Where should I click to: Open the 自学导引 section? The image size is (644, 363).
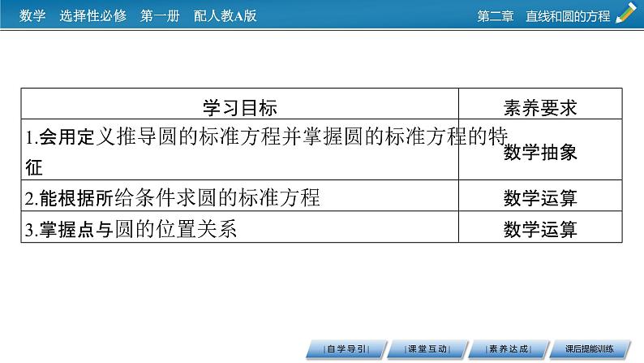pyautogui.click(x=346, y=348)
